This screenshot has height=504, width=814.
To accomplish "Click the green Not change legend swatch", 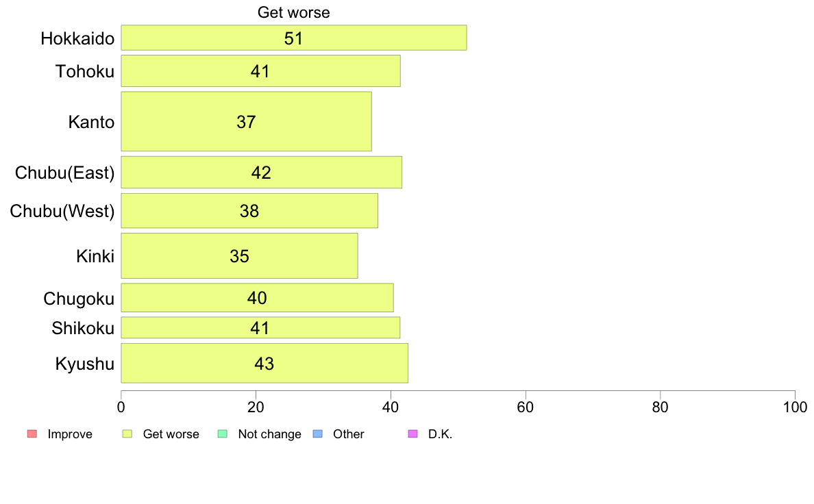I will pos(223,434).
